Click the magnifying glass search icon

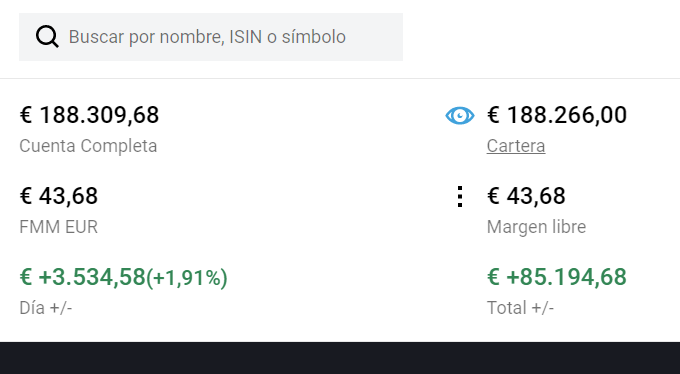[47, 36]
